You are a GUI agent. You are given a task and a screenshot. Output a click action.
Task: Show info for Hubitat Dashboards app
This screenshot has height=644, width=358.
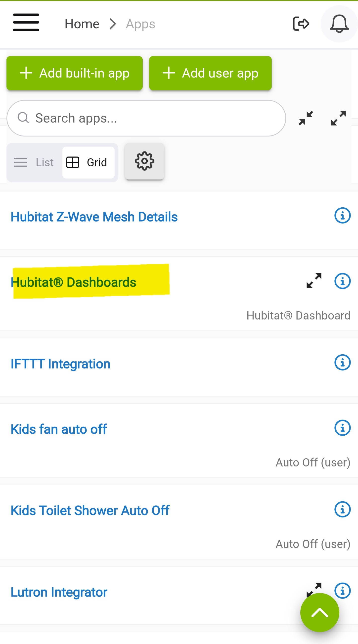click(x=342, y=281)
